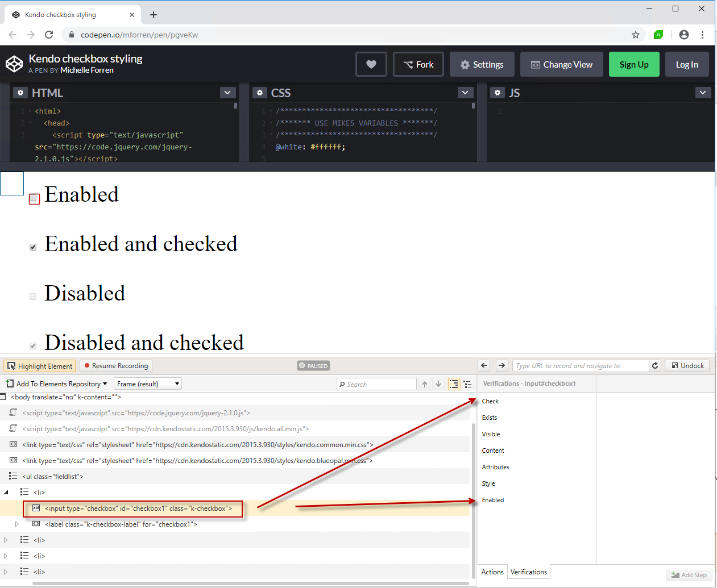Click the 'Type URL to record' field
The width and height of the screenshot is (717, 588).
(x=581, y=366)
